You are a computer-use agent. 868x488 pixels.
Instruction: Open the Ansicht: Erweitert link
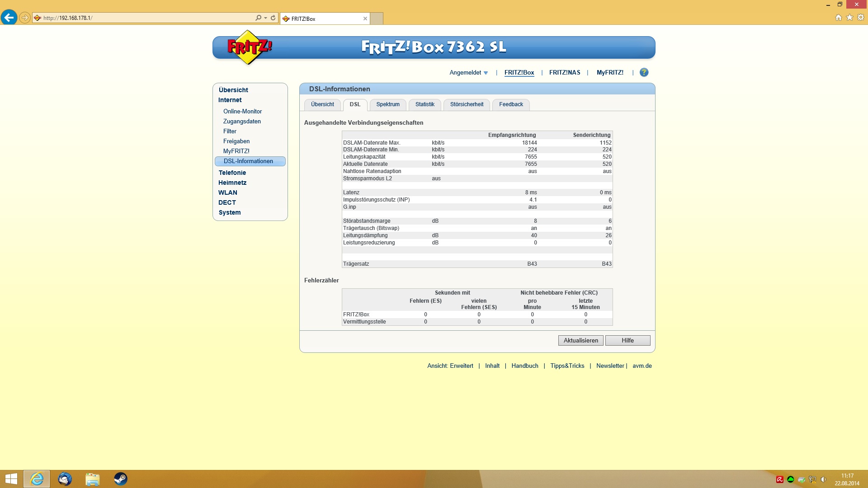click(x=450, y=366)
